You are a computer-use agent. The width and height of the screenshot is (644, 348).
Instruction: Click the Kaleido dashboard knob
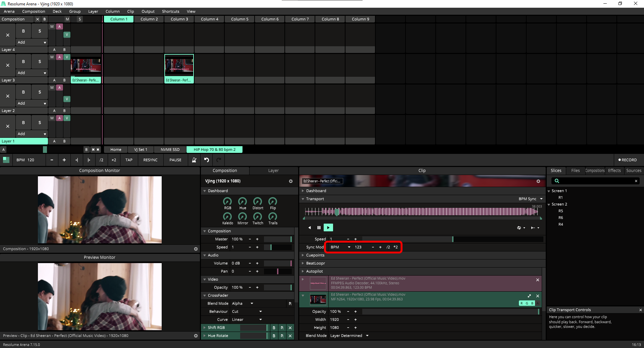(227, 217)
